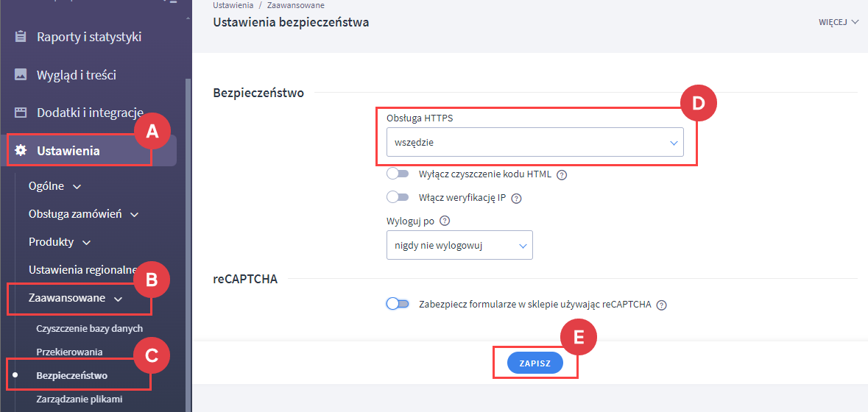Toggle reCAPTCHA form protection switch
Image resolution: width=868 pixels, height=412 pixels.
398,304
